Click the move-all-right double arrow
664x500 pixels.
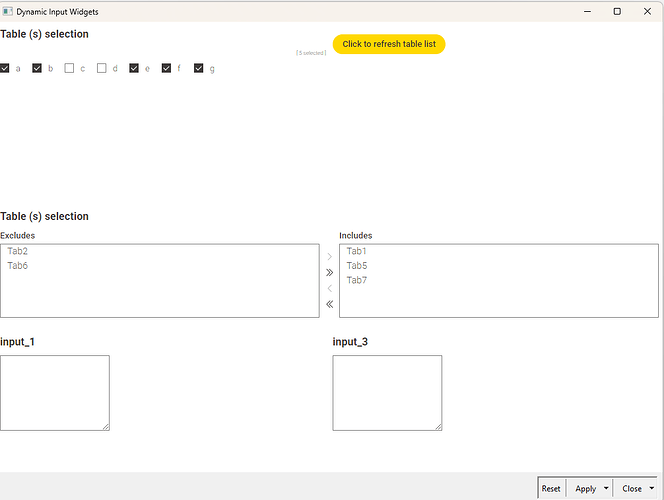pyautogui.click(x=329, y=272)
